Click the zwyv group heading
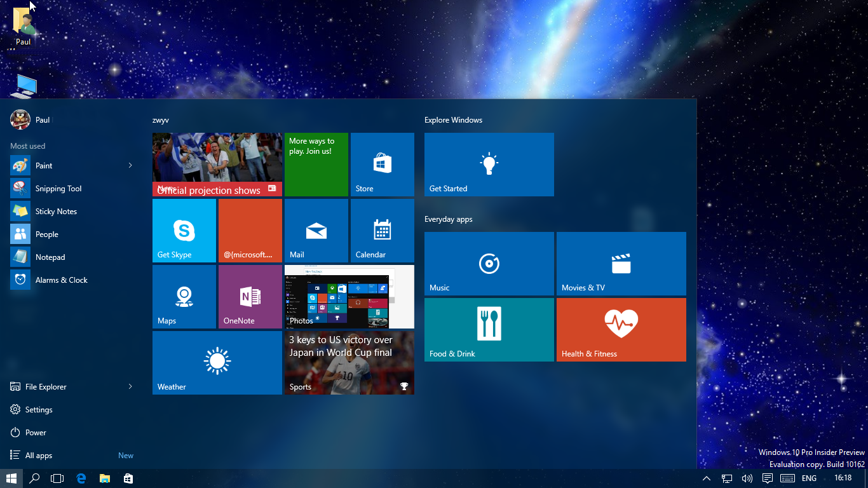Viewport: 868px width, 488px height. tap(161, 120)
